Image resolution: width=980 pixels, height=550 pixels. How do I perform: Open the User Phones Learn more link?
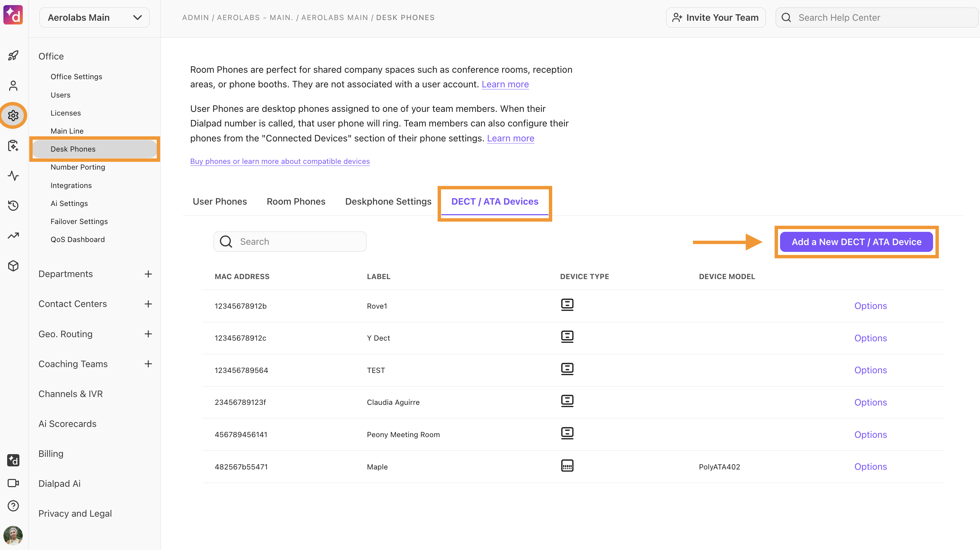pyautogui.click(x=510, y=138)
